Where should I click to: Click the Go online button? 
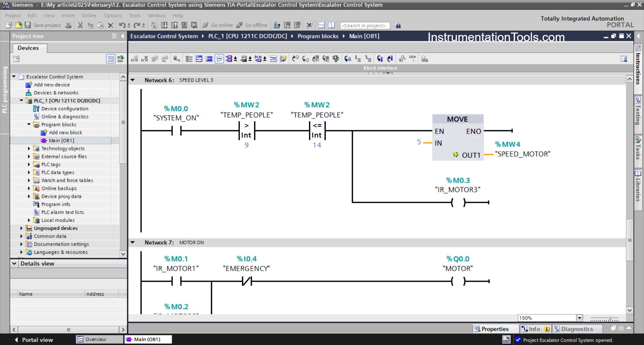[218, 25]
